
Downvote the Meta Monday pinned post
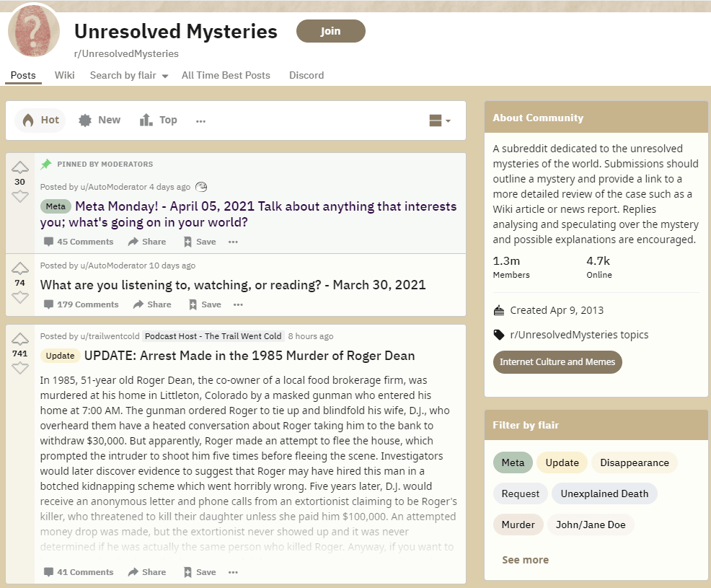pyautogui.click(x=20, y=196)
